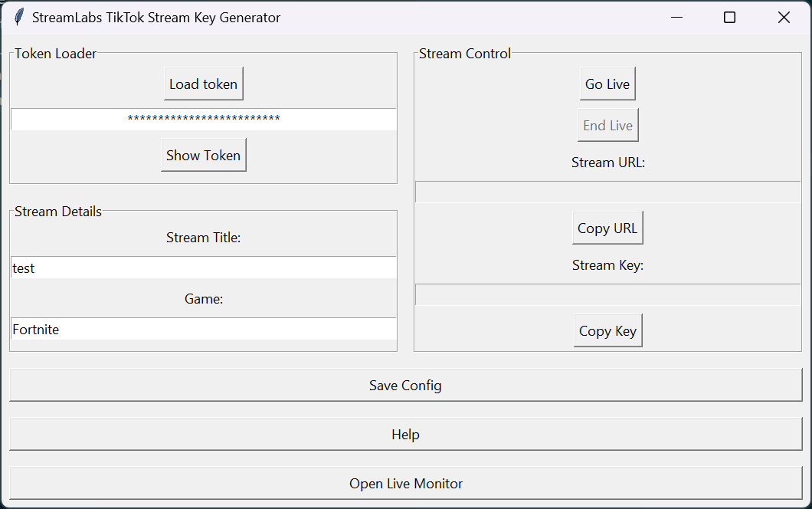This screenshot has height=509, width=812.
Task: Close the StreamLabs TikTok window
Action: 784,17
